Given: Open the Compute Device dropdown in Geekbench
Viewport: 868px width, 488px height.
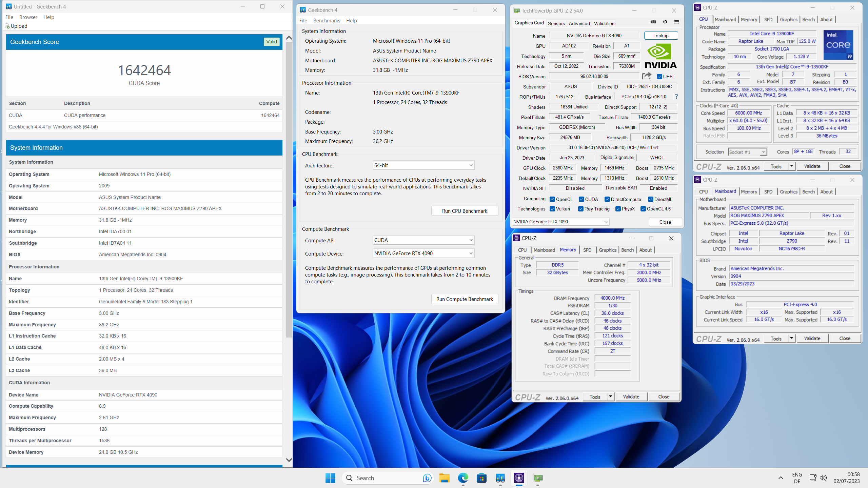Looking at the screenshot, I should 423,253.
